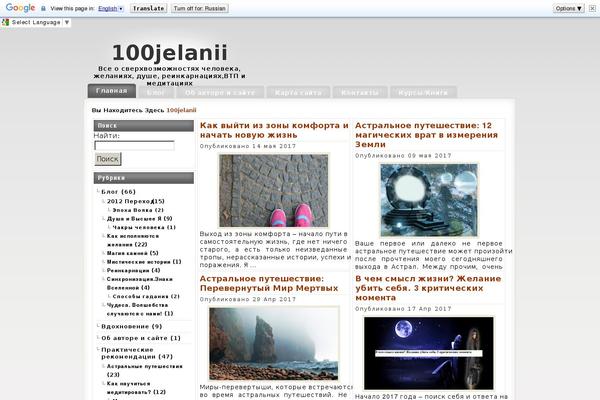The height and width of the screenshot is (400, 600).
Task: Open the Главная tab
Action: (112, 91)
